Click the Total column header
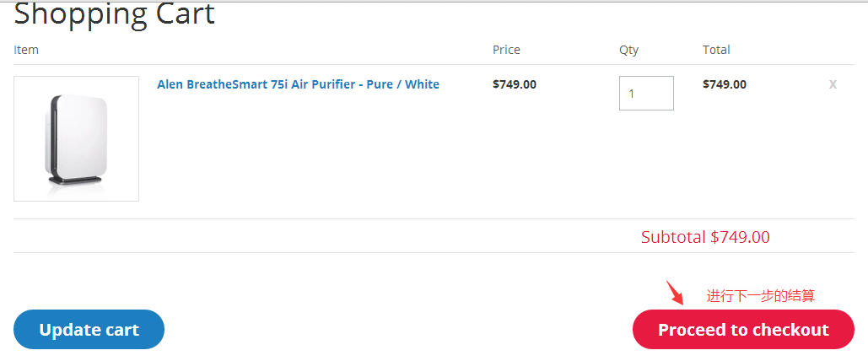Viewport: 868px width, 361px height. coord(716,50)
